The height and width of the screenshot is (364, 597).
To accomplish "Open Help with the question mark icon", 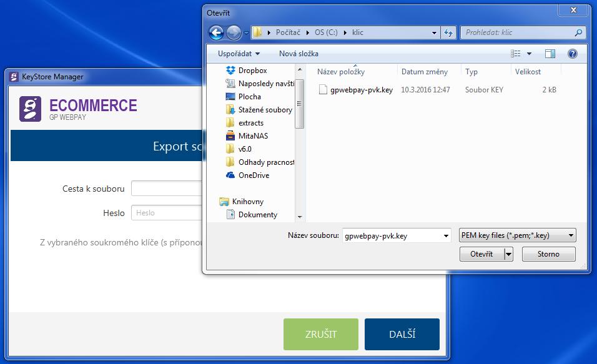I will pos(572,54).
